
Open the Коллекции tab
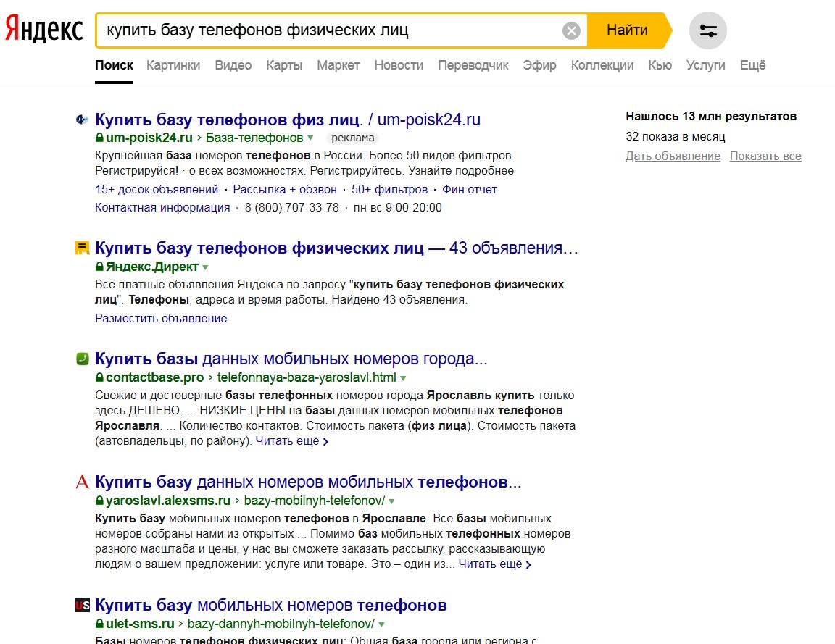(x=602, y=65)
